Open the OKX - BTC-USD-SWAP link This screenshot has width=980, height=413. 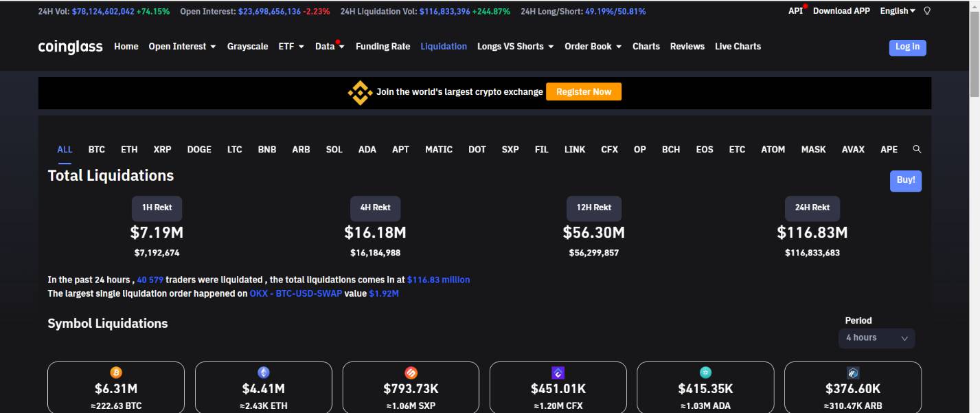296,293
